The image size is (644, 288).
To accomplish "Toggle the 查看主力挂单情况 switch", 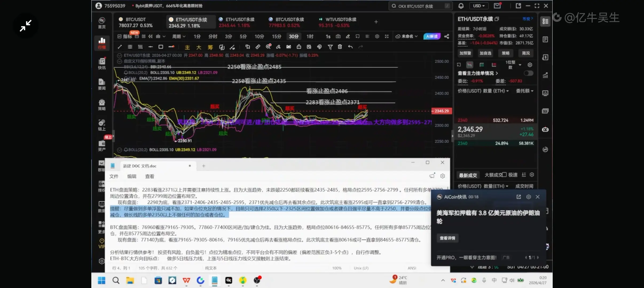I will [x=528, y=73].
